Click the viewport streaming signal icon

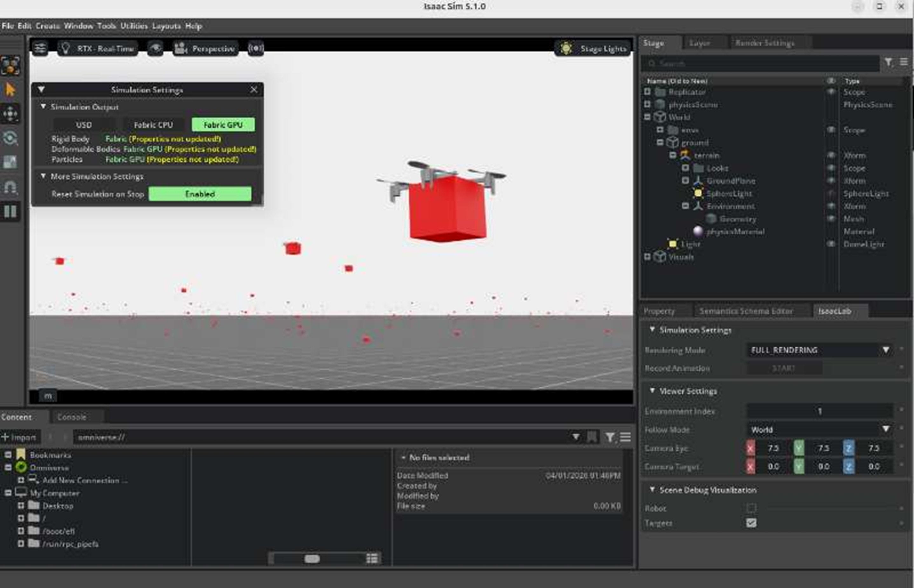pos(256,49)
